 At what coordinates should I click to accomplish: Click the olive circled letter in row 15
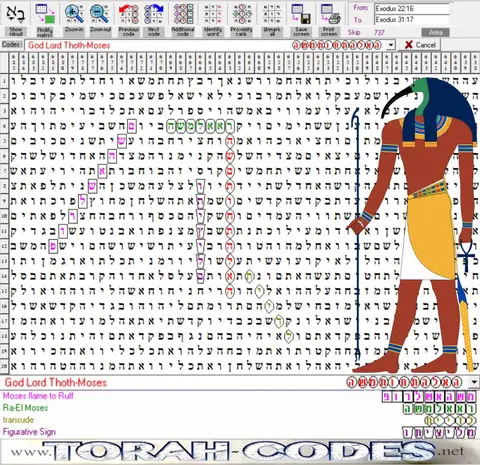tap(260, 291)
